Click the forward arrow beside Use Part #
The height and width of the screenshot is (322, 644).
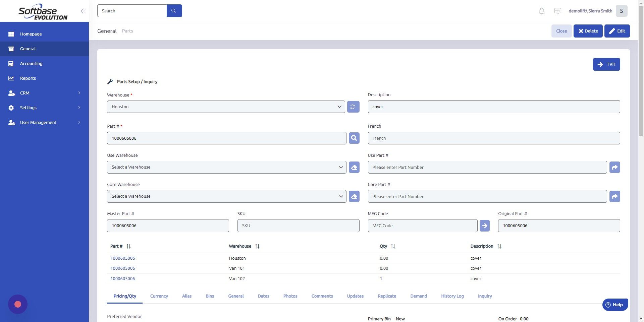coord(614,167)
